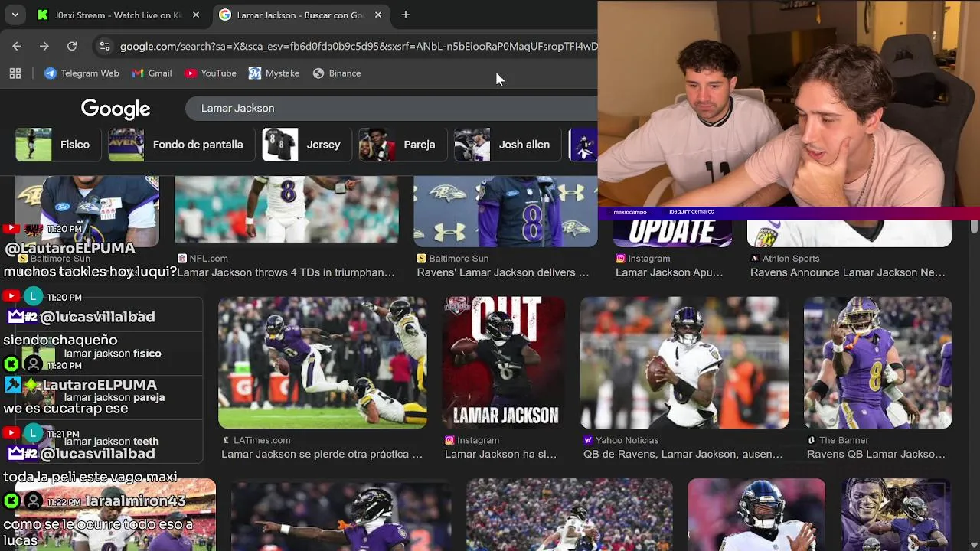This screenshot has height=551, width=980.
Task: Click the LATimes.com source label
Action: click(262, 440)
